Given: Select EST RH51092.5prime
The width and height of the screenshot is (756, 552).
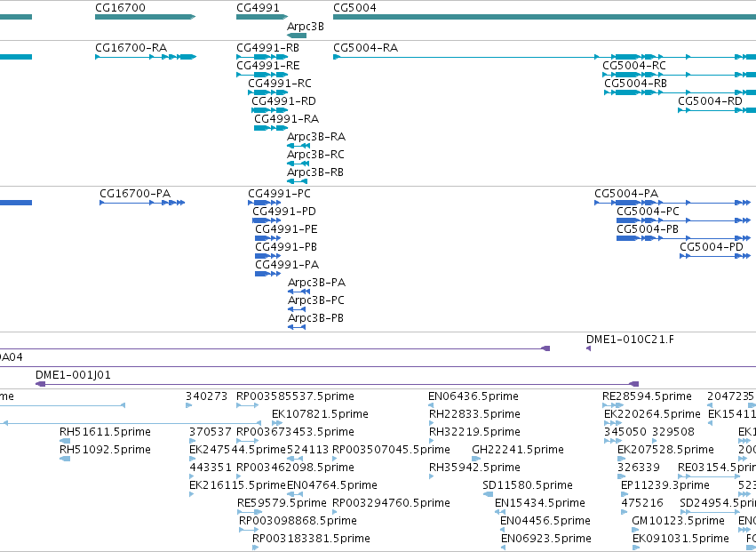Looking at the screenshot, I should pyautogui.click(x=105, y=450).
